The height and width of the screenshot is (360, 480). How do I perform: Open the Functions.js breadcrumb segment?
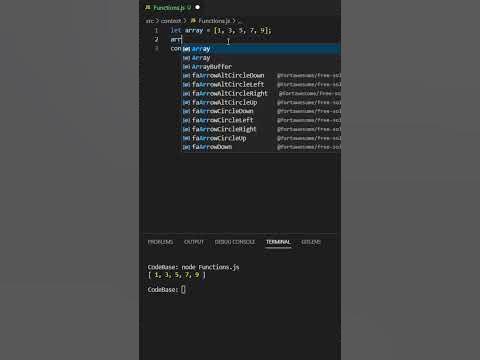point(214,21)
